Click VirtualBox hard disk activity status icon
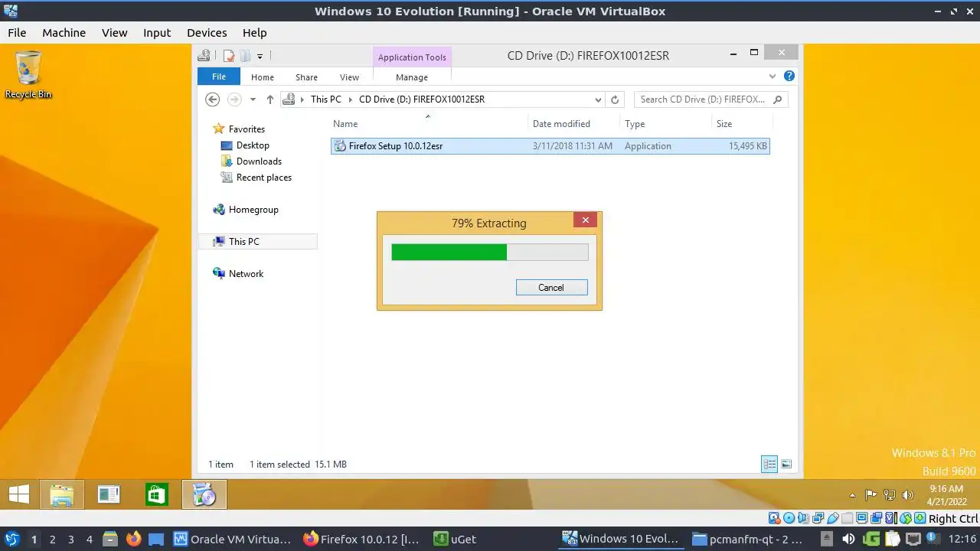The image size is (980, 551). [775, 519]
